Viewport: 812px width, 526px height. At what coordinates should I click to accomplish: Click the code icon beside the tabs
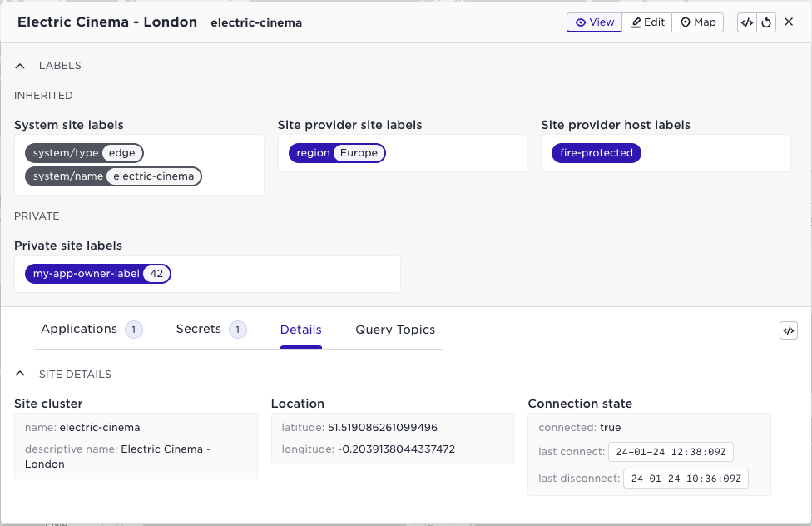[789, 330]
